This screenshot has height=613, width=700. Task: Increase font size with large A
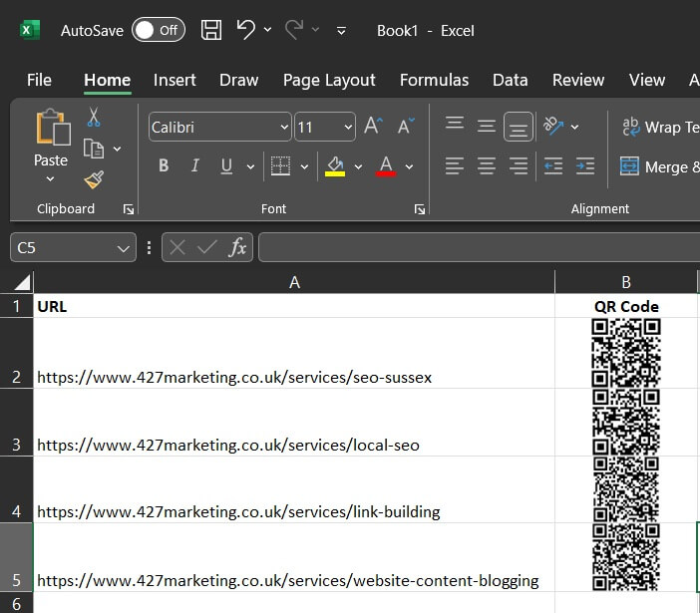click(373, 127)
